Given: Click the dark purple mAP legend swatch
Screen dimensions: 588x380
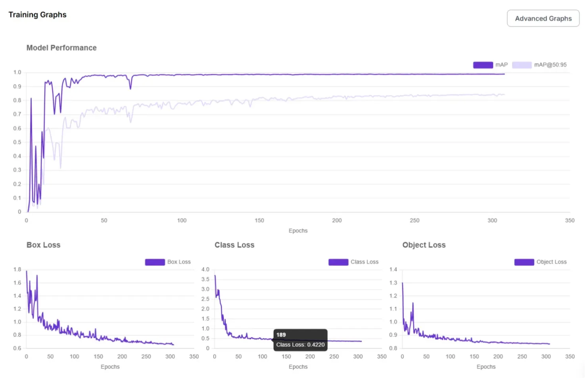Looking at the screenshot, I should [482, 65].
